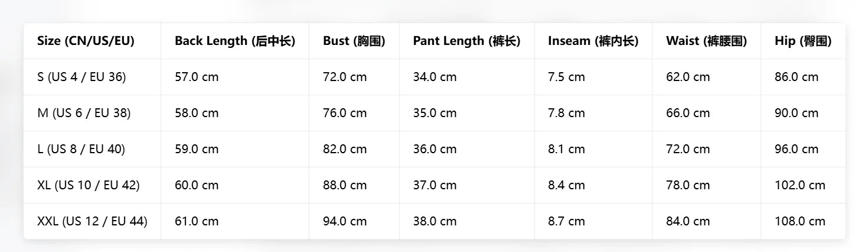
Task: Select the XXL (US 12 / EU 44) row label
Action: point(92,221)
